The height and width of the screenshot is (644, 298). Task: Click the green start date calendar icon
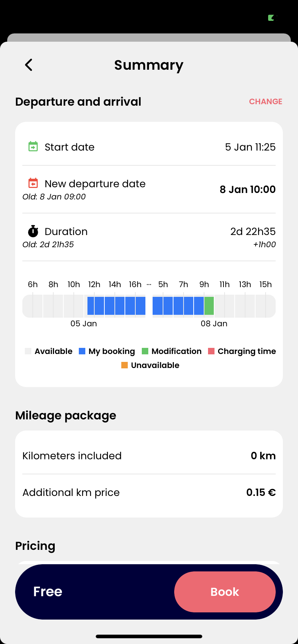(33, 147)
